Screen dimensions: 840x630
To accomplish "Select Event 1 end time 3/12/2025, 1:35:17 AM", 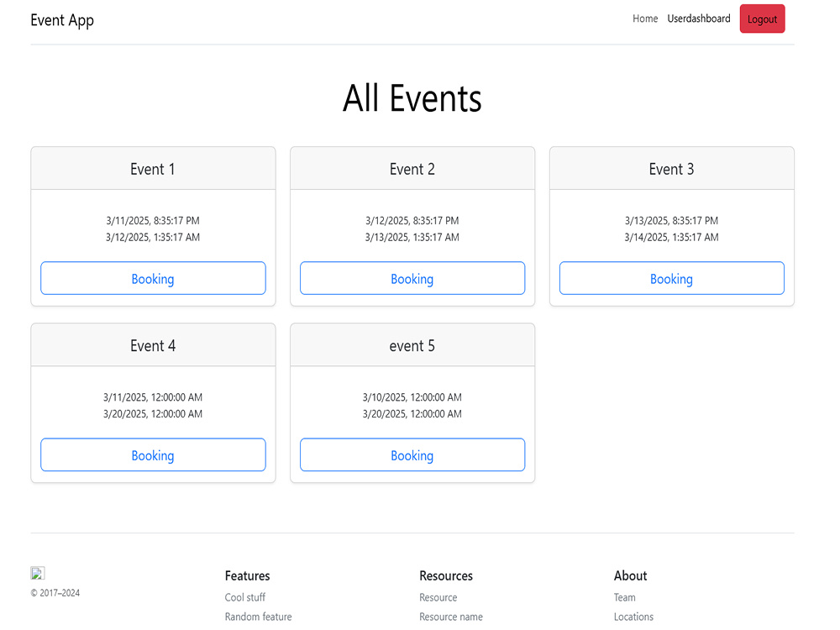I will coord(153,238).
